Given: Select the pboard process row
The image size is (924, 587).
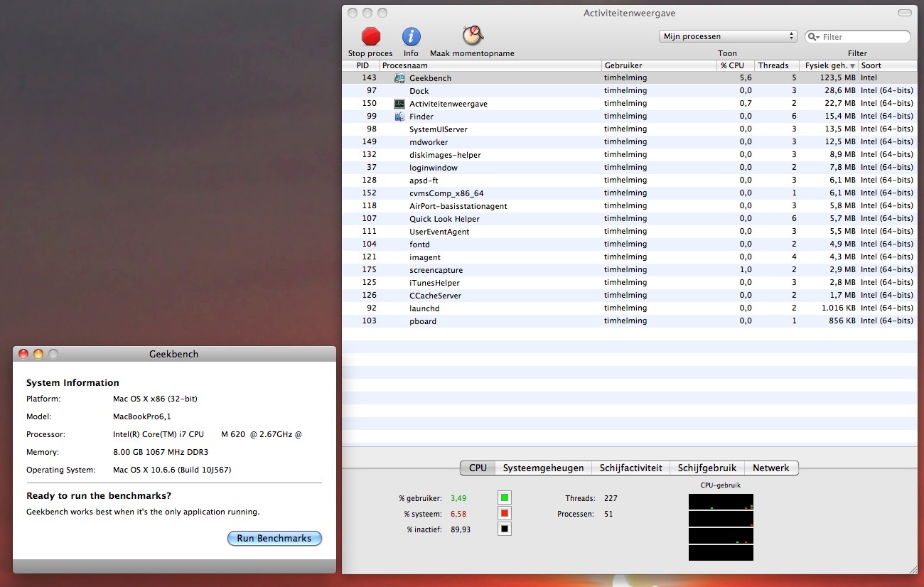Looking at the screenshot, I should point(630,321).
